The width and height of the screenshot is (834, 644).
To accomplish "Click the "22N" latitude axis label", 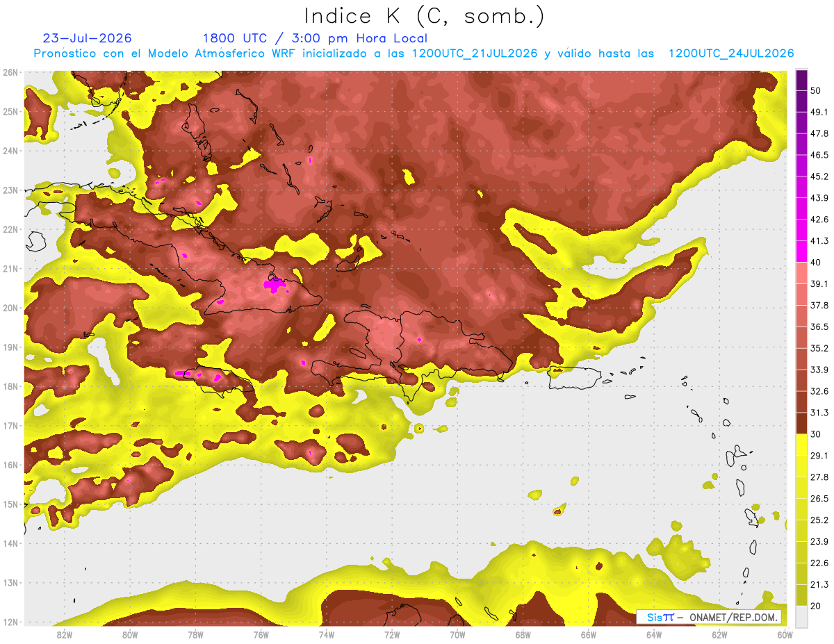I will click(10, 229).
